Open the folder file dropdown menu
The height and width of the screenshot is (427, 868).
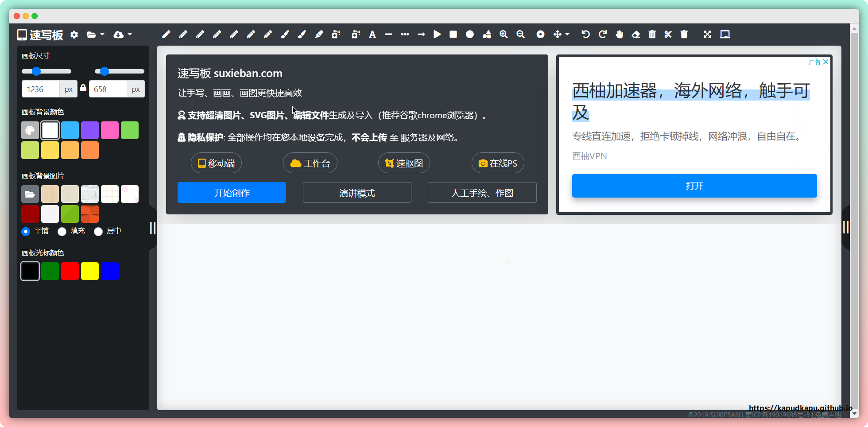[x=95, y=35]
